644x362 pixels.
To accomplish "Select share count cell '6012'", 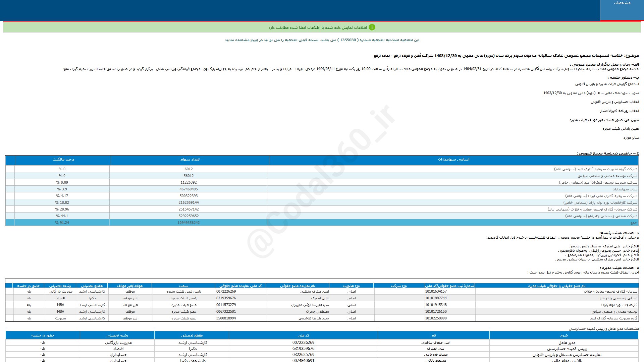I will [x=189, y=169].
